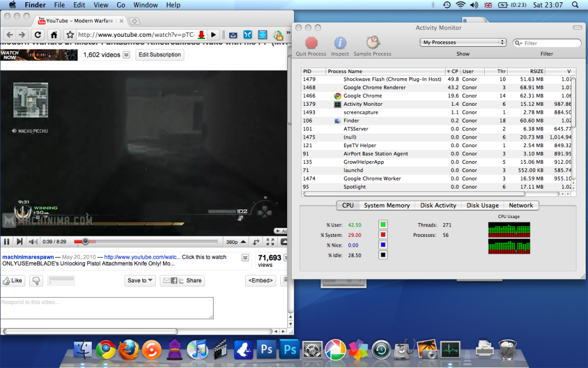Click the Edit Subscription button
This screenshot has width=588, height=368.
tap(160, 55)
